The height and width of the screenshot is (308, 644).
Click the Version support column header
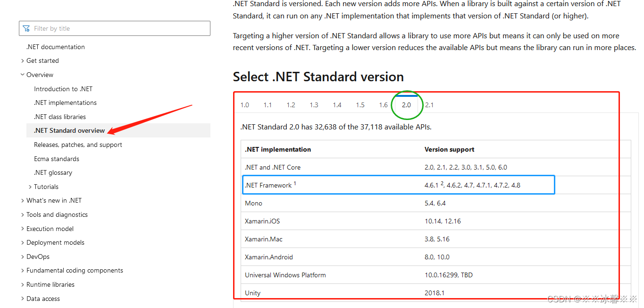pyautogui.click(x=449, y=149)
